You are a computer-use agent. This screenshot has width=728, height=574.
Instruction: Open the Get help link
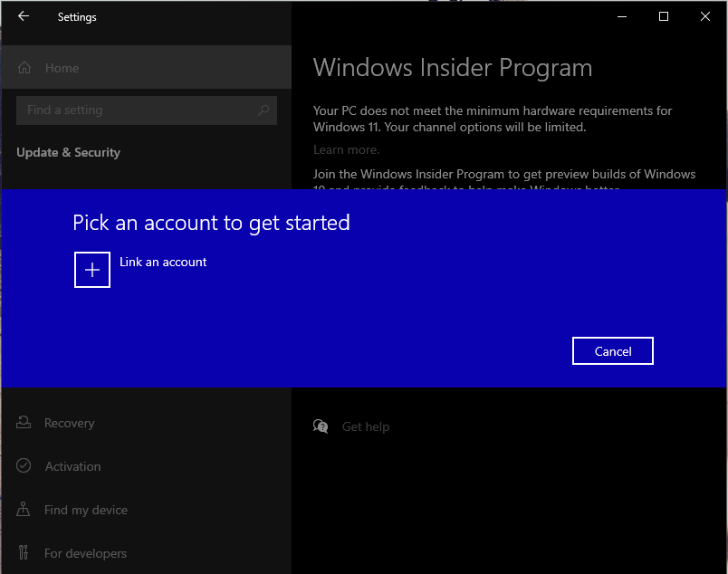point(366,426)
